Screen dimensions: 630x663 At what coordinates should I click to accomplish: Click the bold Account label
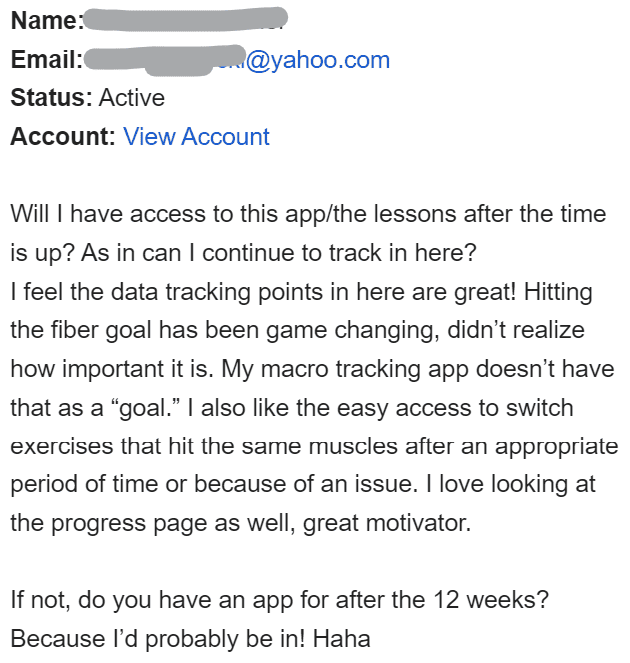62,137
